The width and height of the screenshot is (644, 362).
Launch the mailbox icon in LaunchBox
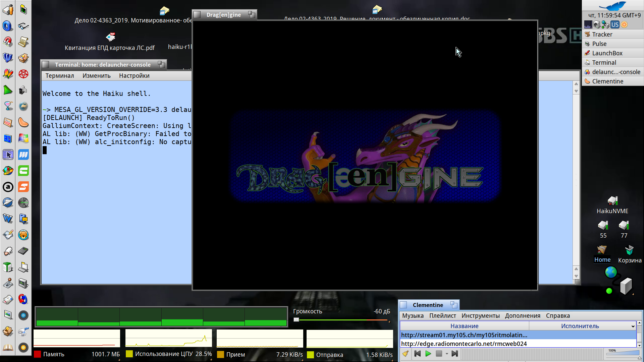23,219
